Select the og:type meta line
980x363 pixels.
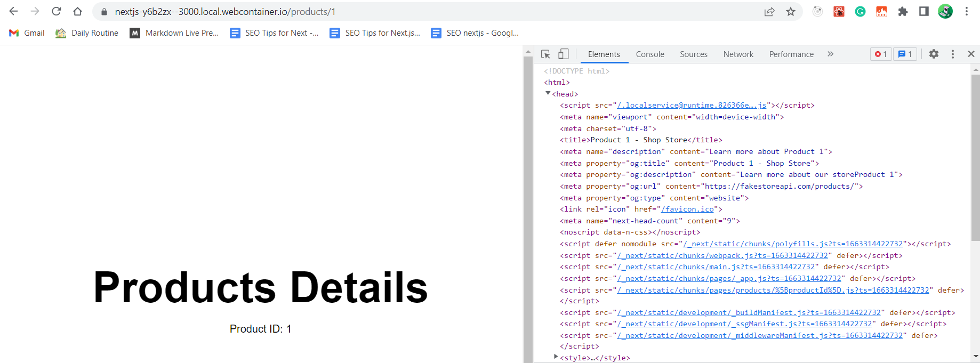[654, 198]
